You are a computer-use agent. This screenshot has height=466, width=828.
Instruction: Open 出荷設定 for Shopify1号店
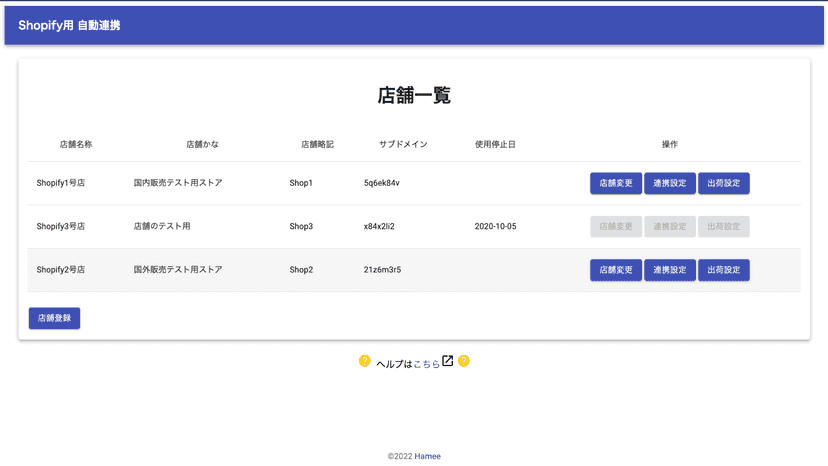(x=723, y=183)
